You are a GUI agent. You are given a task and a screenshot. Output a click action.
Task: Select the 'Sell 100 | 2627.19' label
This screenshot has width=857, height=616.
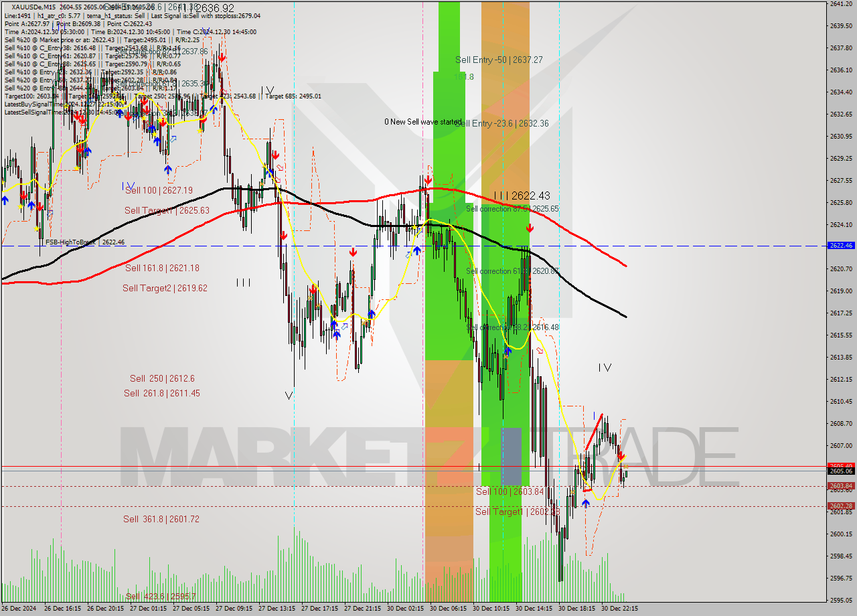click(159, 191)
